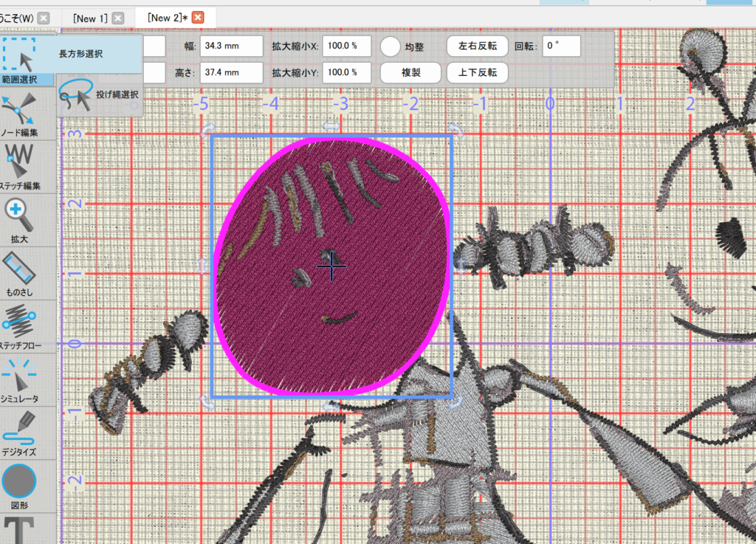This screenshot has width=756, height=544.
Task: Open the stitch flow (ステッチフロー) tool
Action: pos(29,326)
